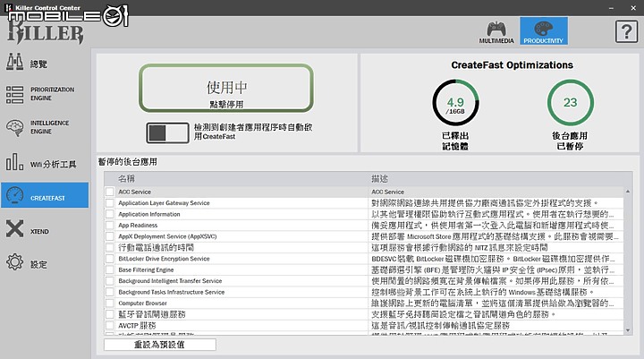The image size is (644, 359).
Task: Check Base Filtering Engine checkbox
Action: (110, 269)
